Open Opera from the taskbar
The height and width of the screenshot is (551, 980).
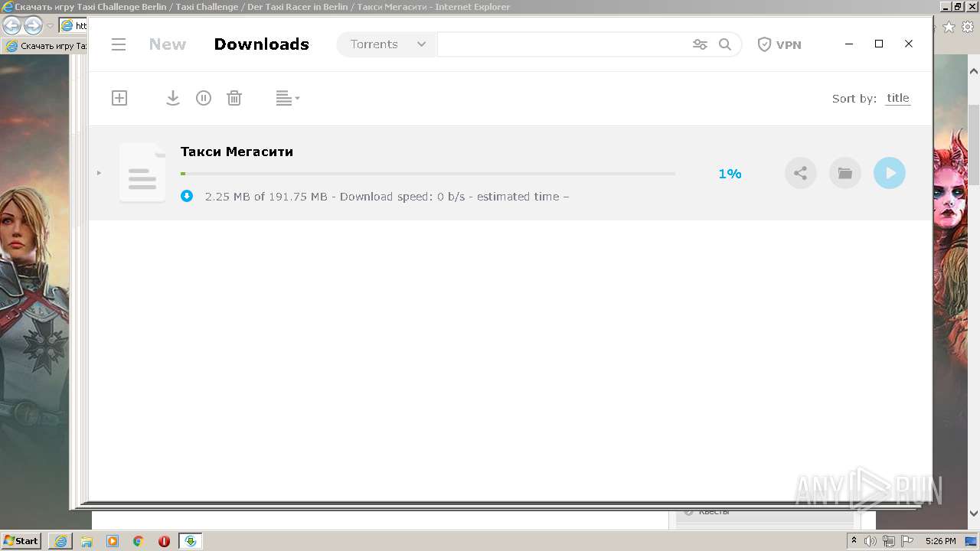tap(164, 541)
